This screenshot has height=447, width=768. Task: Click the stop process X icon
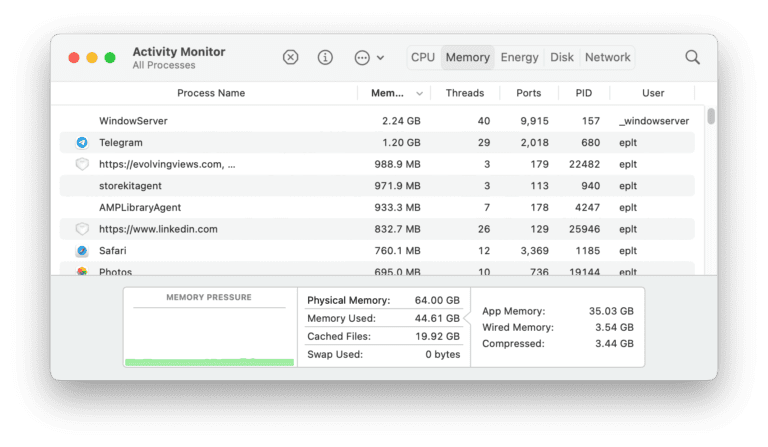(290, 57)
